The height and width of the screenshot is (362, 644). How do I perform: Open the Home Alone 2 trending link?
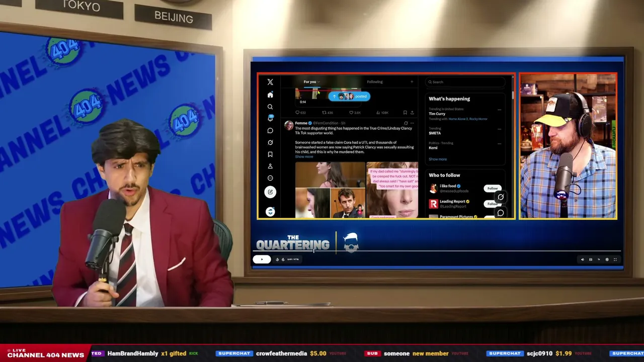click(457, 119)
